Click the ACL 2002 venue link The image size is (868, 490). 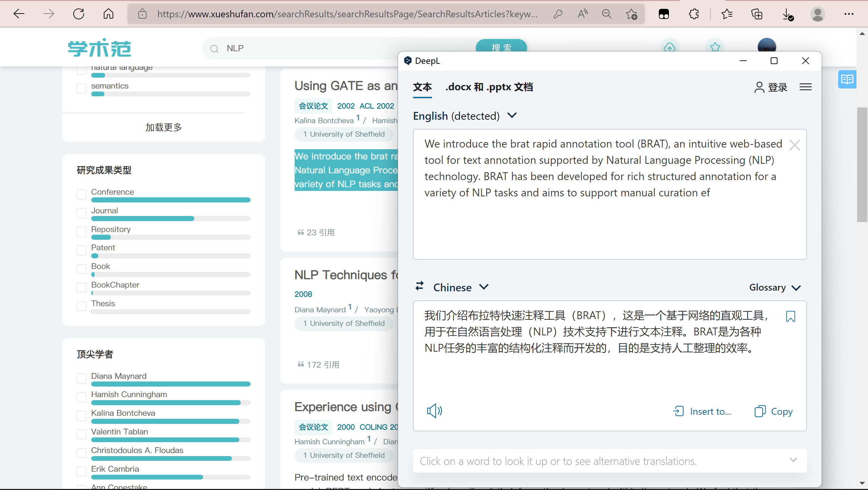click(x=377, y=106)
